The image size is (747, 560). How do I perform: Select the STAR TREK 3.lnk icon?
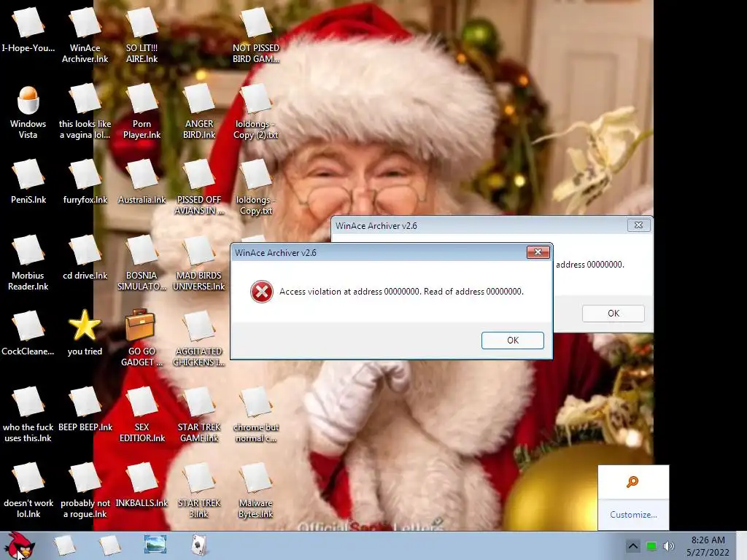coord(199,491)
